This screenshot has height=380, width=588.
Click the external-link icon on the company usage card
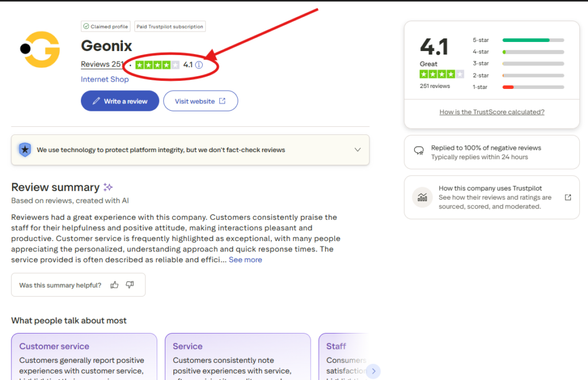(x=567, y=197)
